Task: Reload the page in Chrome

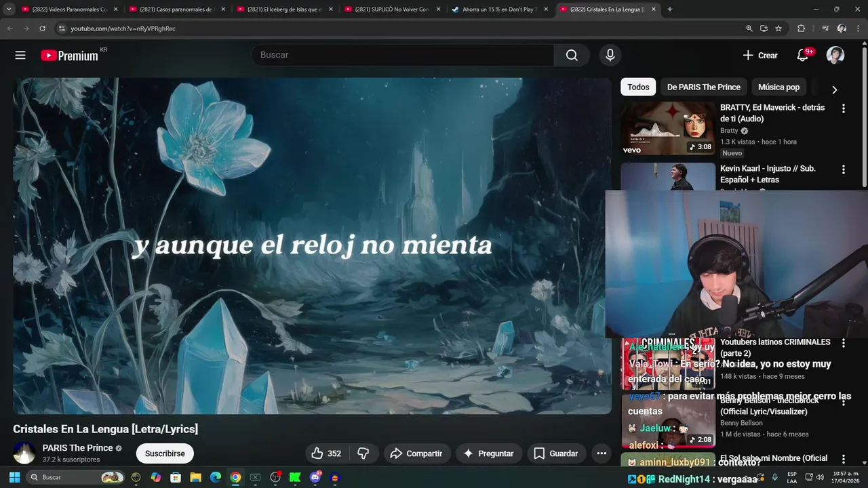Action: coord(42,28)
